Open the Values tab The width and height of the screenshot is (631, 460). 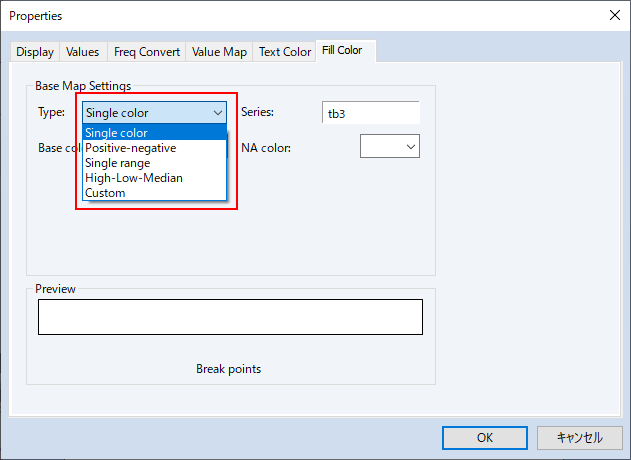83,52
